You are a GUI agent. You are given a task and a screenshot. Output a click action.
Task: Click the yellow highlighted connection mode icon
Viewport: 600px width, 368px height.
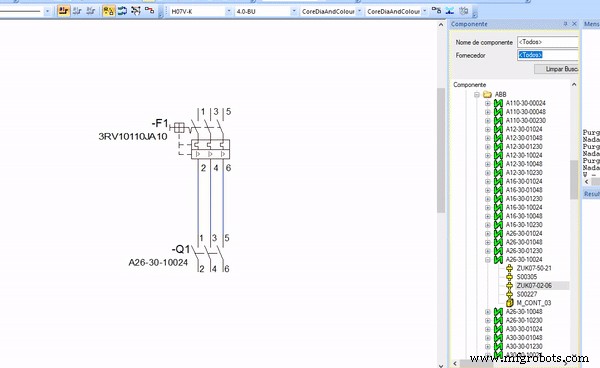pos(109,11)
